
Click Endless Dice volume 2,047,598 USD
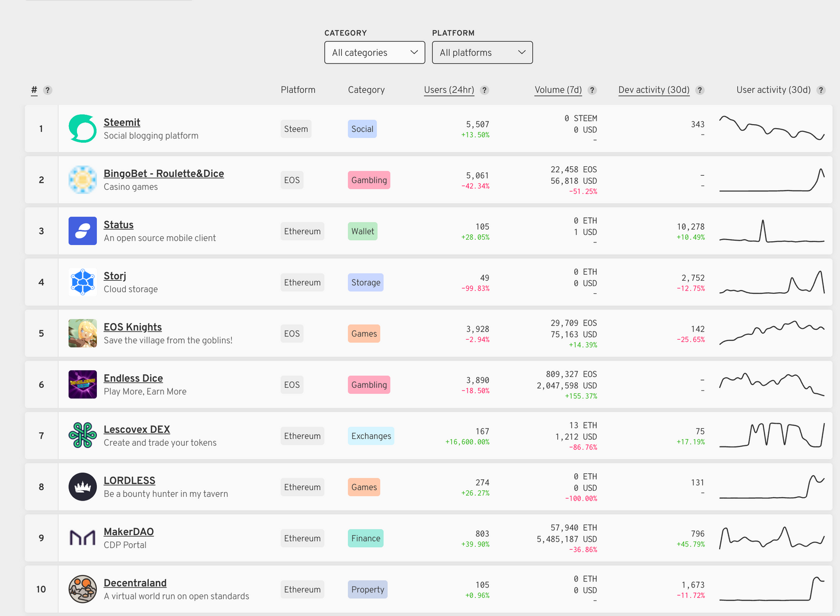[567, 385]
